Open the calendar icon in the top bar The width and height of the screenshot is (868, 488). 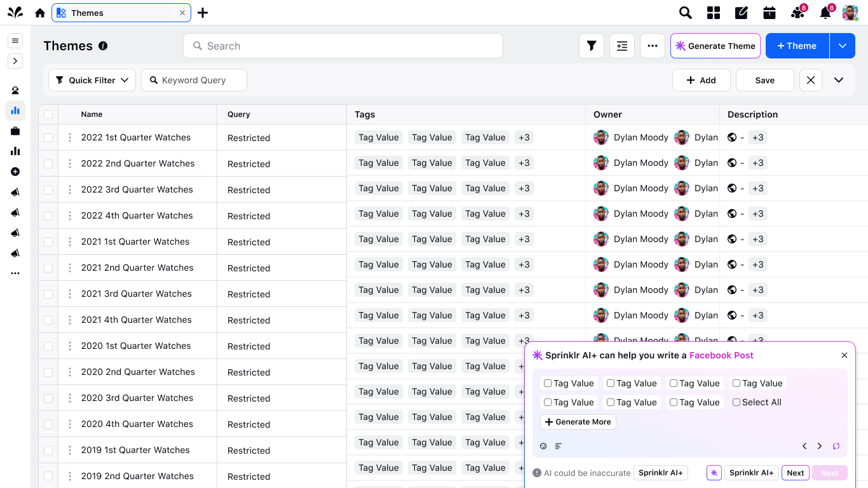pyautogui.click(x=769, y=13)
